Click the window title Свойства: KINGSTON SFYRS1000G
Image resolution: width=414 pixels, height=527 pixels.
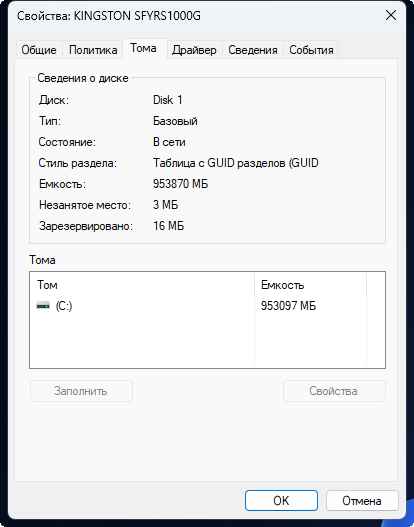click(x=109, y=16)
